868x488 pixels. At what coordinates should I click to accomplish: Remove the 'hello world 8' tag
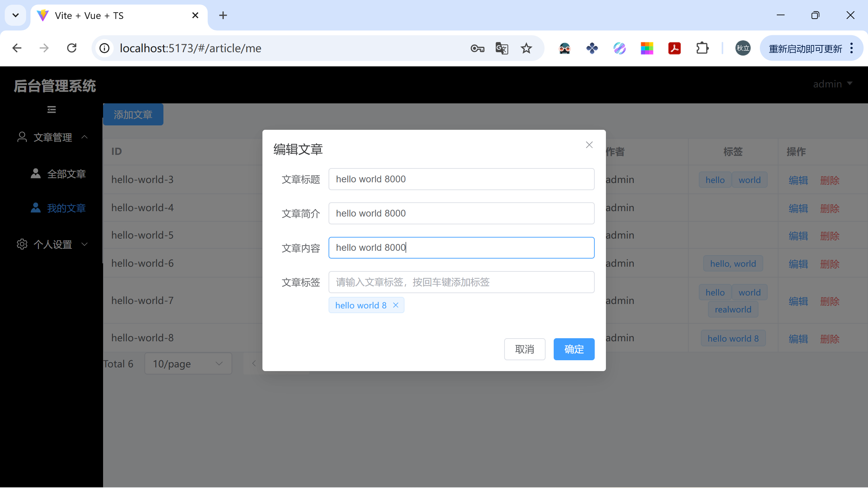click(x=396, y=305)
